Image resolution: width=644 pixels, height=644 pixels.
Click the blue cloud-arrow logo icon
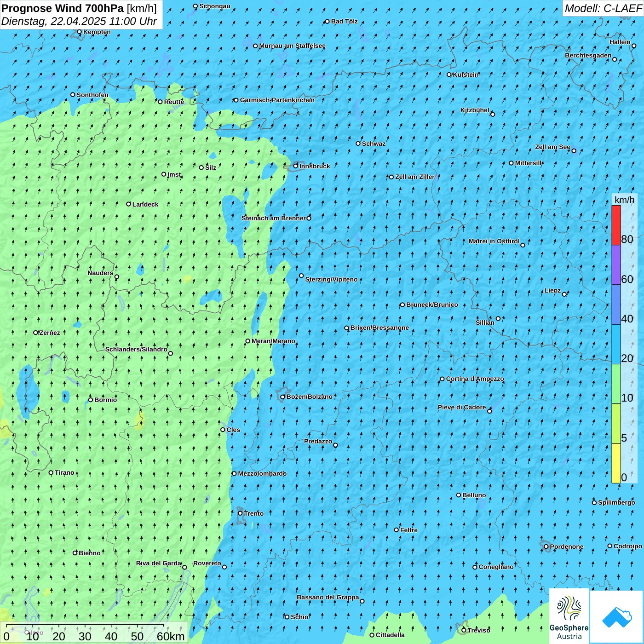click(x=617, y=617)
